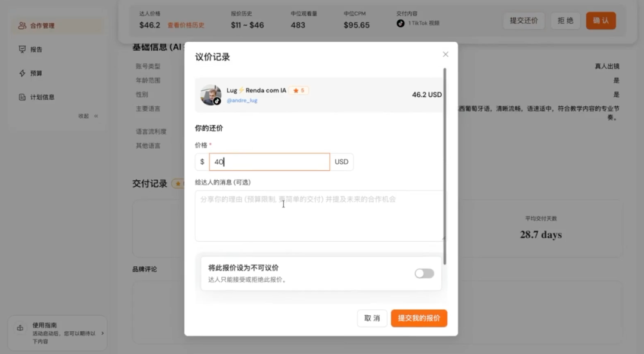Click the dollar sign prefix

pos(202,162)
